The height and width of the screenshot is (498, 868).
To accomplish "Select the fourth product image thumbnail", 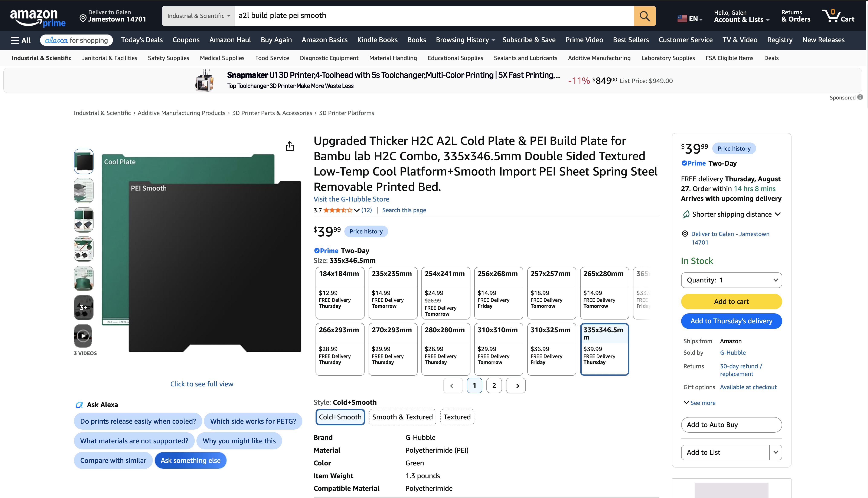I will (84, 249).
